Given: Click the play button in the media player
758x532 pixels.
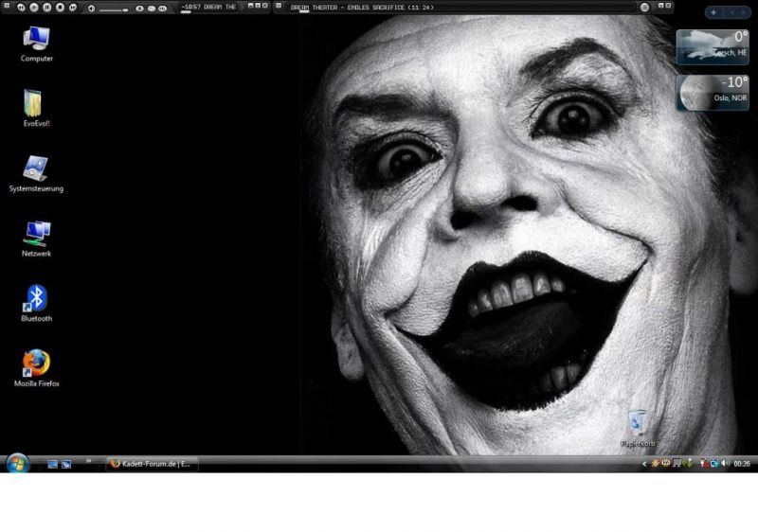Looking at the screenshot, I should click(x=34, y=8).
